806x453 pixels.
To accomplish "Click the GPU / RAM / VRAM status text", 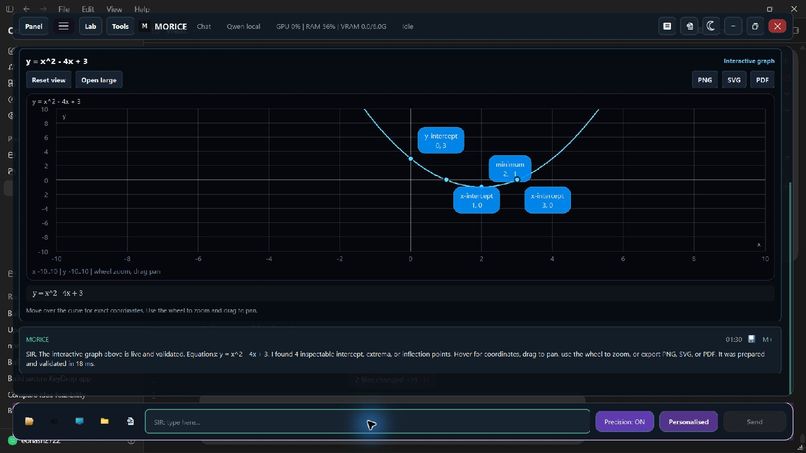I will (331, 26).
